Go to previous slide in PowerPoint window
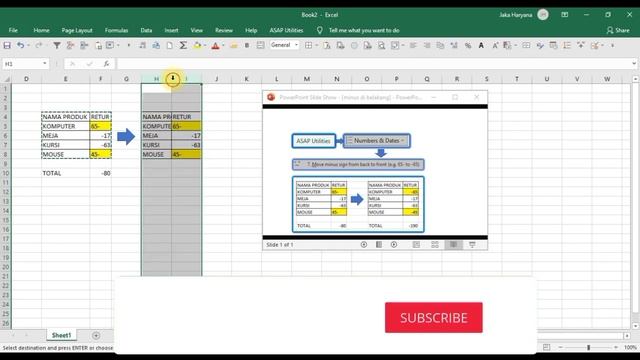This screenshot has height=360, width=640. pyautogui.click(x=364, y=244)
